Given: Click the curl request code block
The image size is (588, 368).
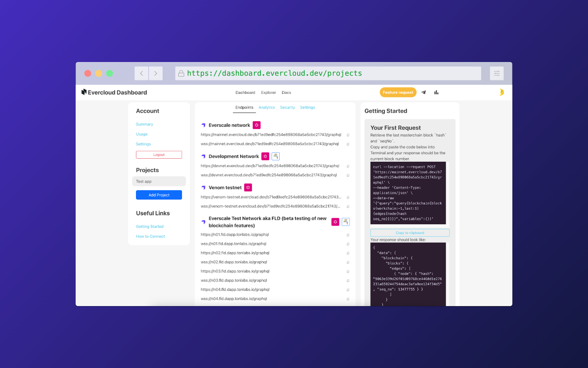Looking at the screenshot, I should 408,193.
